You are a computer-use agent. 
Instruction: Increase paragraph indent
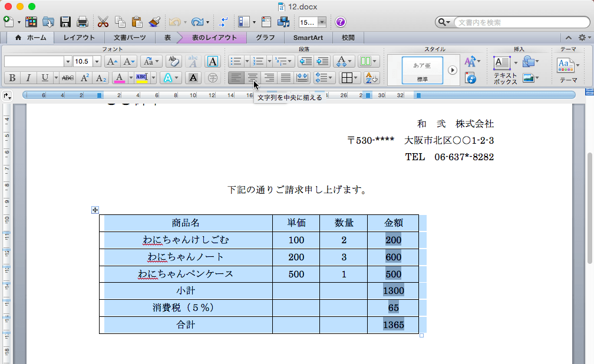(322, 61)
